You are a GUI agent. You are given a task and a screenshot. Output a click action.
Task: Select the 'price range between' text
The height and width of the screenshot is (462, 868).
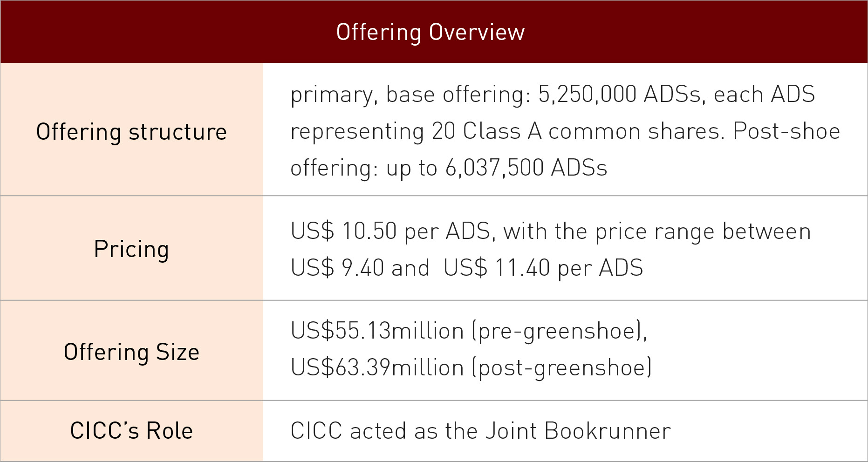703,231
